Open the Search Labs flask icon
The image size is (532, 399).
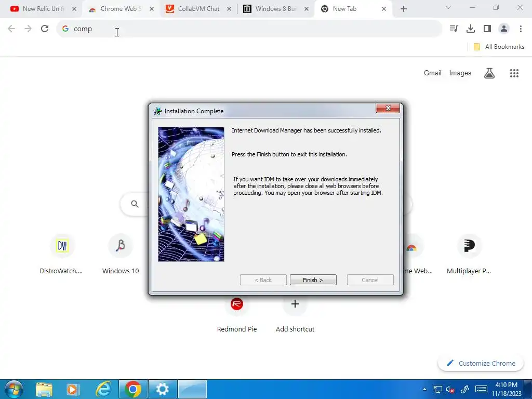click(489, 73)
